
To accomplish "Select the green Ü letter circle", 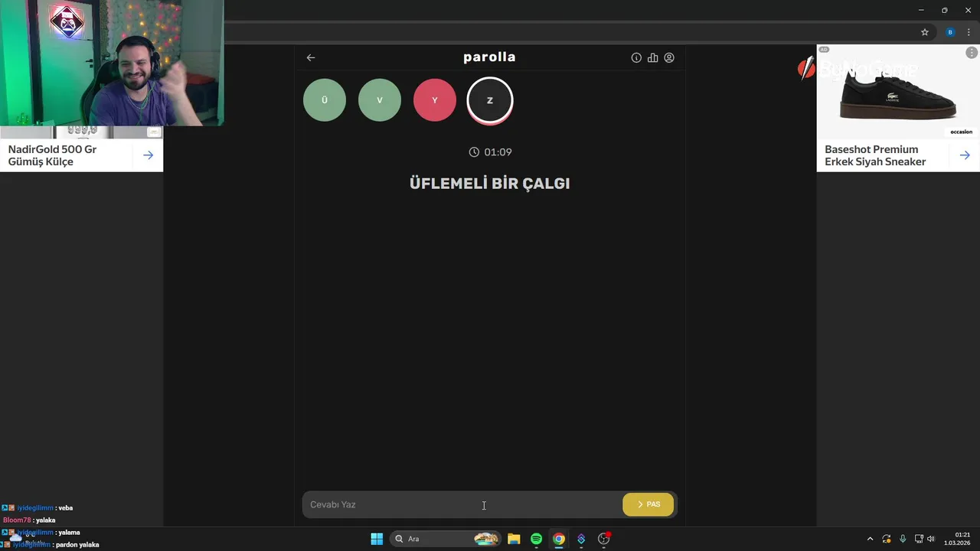I will click(x=325, y=100).
